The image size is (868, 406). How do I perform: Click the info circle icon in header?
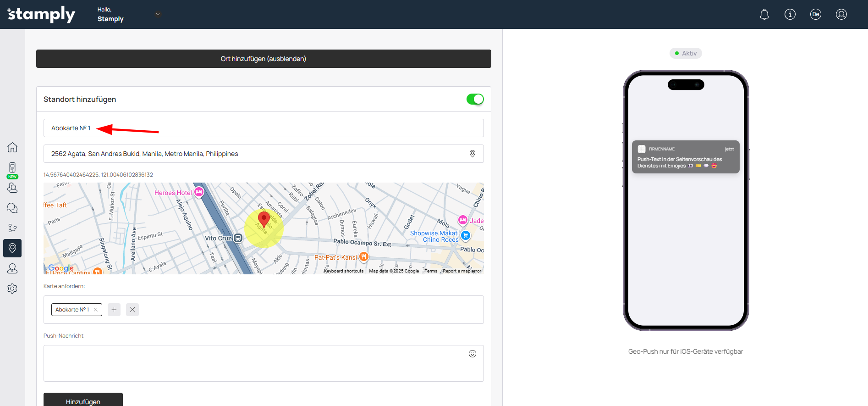coord(790,14)
